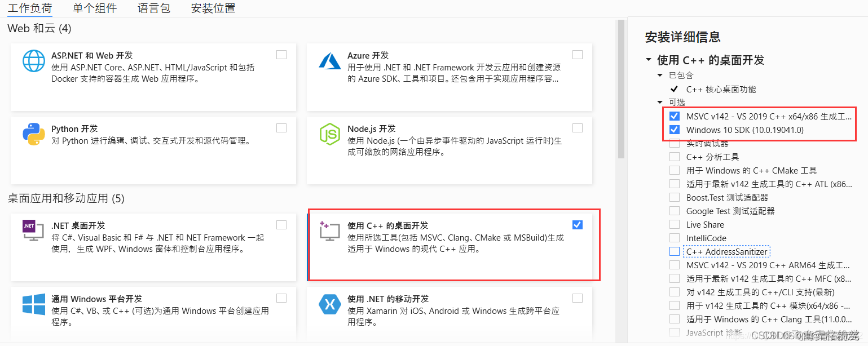Check C++ Clang tools for Windows option

pyautogui.click(x=674, y=319)
